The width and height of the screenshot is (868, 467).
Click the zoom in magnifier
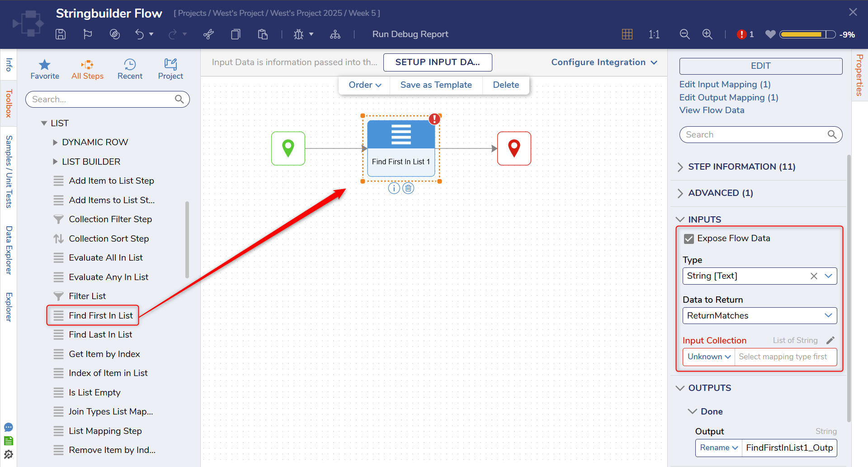point(707,34)
